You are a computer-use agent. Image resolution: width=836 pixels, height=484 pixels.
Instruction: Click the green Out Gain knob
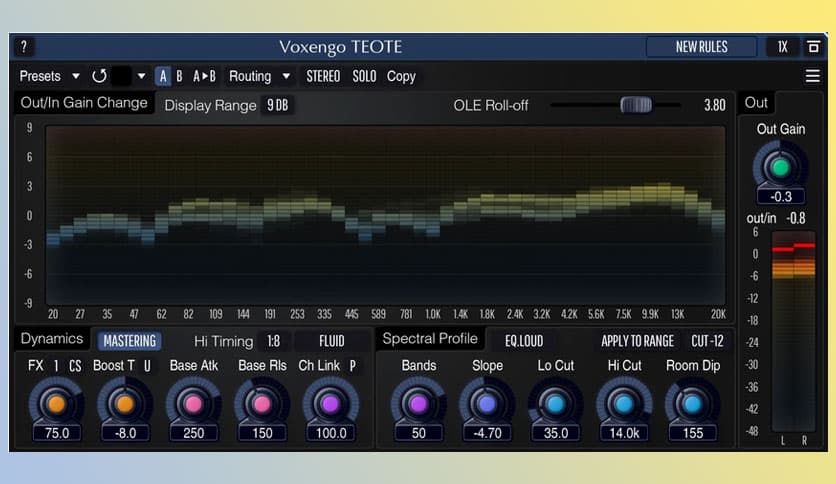click(781, 168)
